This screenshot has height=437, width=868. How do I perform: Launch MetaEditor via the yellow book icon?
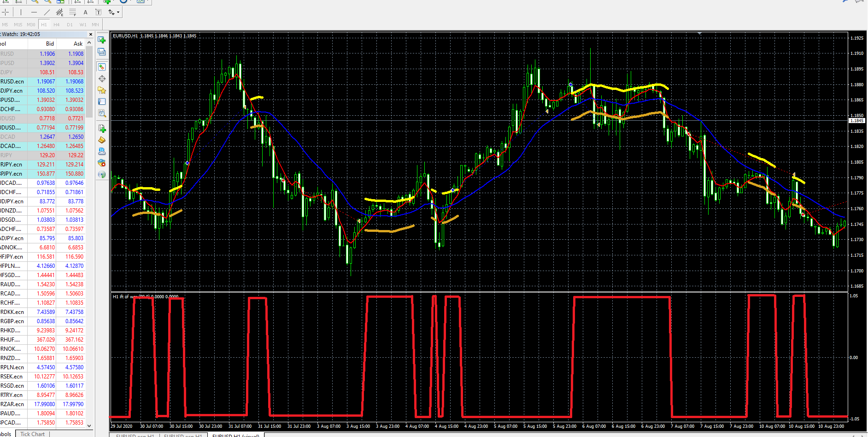pos(102,140)
